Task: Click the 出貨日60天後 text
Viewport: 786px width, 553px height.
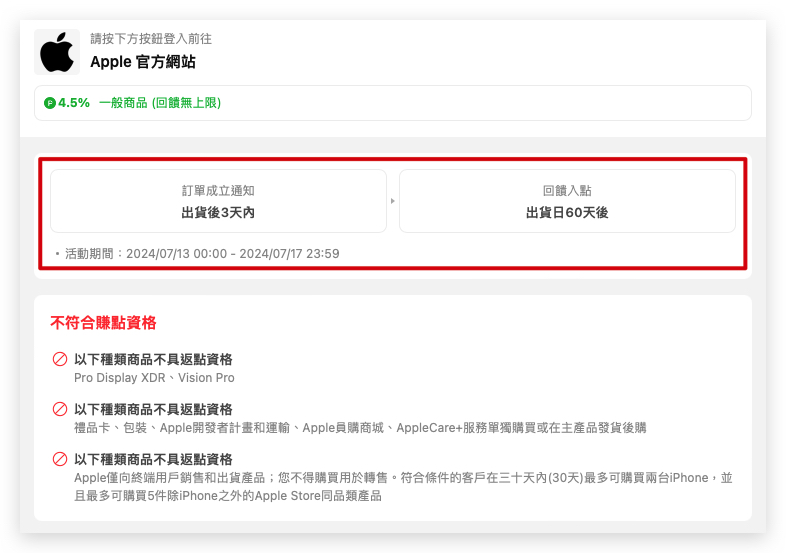Action: (x=567, y=213)
